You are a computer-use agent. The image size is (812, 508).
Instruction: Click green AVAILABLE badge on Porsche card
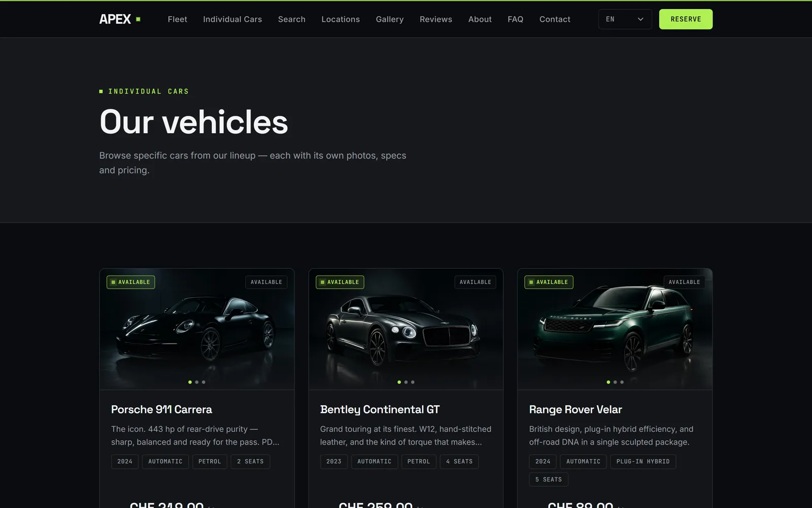point(130,282)
